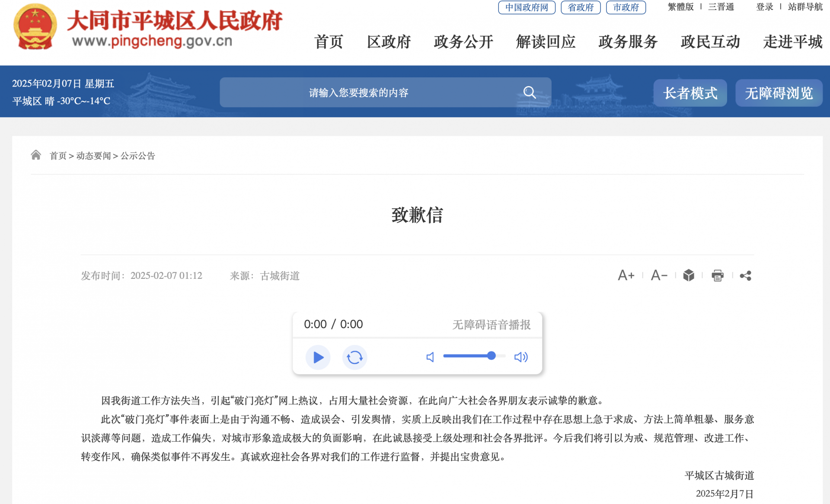Click the search magnifier icon

tap(530, 93)
